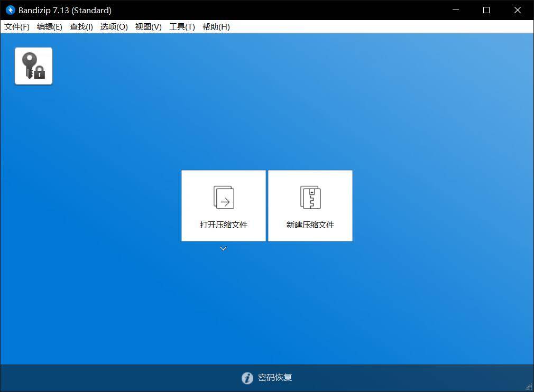Viewport: 534px width, 392px height.
Task: Open the 编辑(E) menu
Action: [50, 27]
